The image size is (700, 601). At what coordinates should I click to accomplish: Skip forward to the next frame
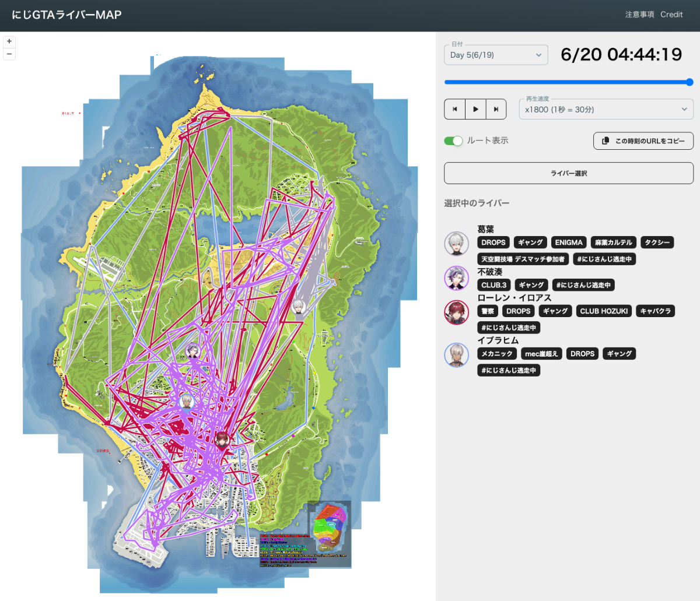click(496, 109)
